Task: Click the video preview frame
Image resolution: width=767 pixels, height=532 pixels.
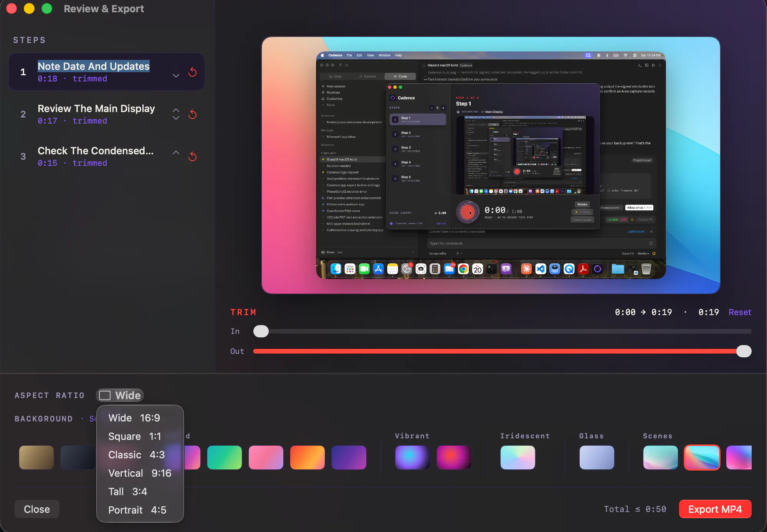Action: [491, 165]
